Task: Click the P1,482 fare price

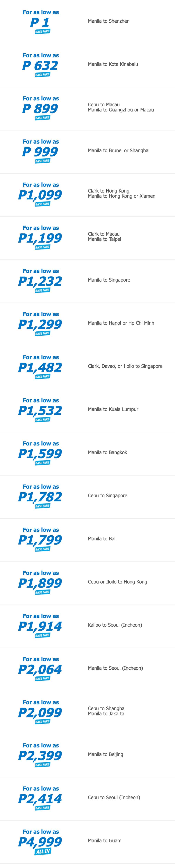Action: (x=40, y=368)
